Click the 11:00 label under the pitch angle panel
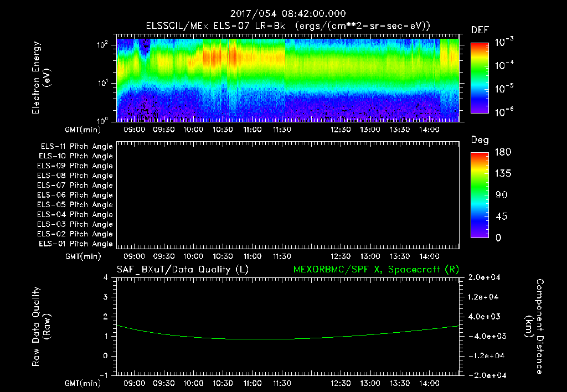This screenshot has width=567, height=392. pos(252,257)
